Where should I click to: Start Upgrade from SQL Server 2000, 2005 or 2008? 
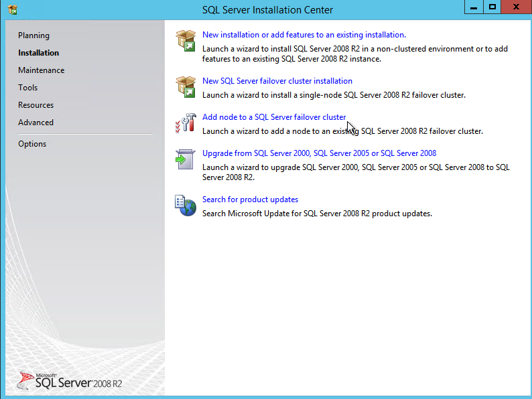click(x=319, y=153)
